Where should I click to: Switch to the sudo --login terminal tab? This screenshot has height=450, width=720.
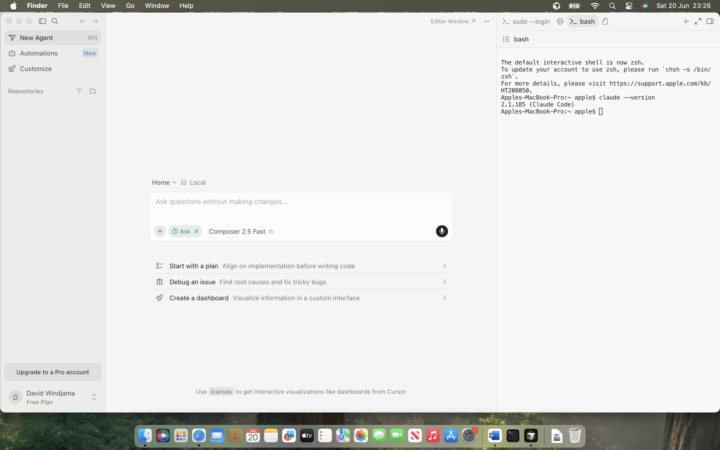526,21
